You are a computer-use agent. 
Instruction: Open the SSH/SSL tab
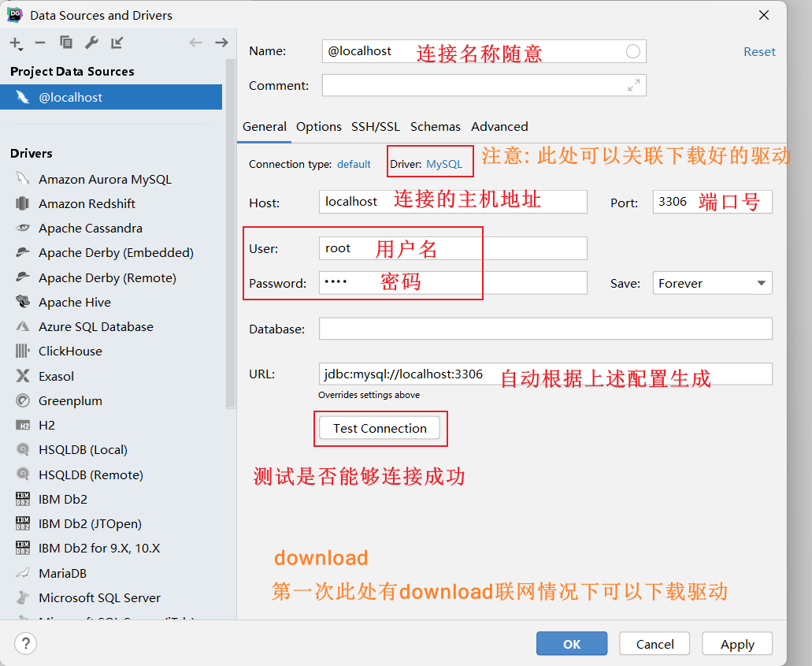(x=376, y=126)
